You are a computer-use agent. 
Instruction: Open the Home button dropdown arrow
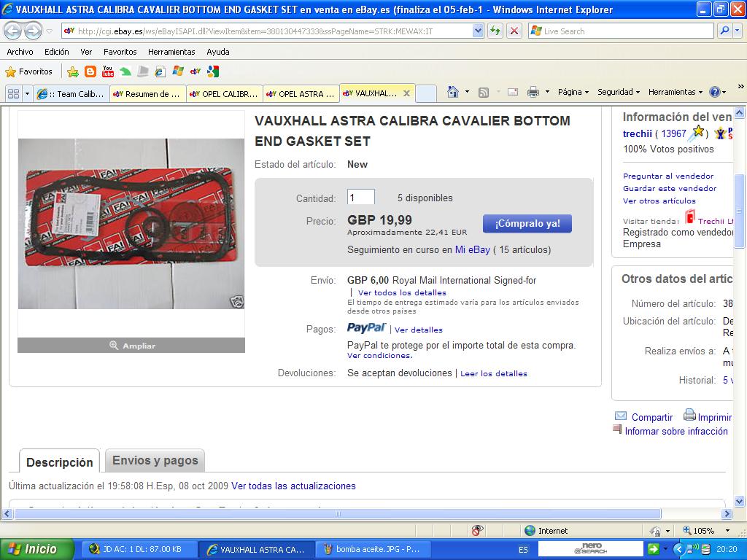[468, 92]
